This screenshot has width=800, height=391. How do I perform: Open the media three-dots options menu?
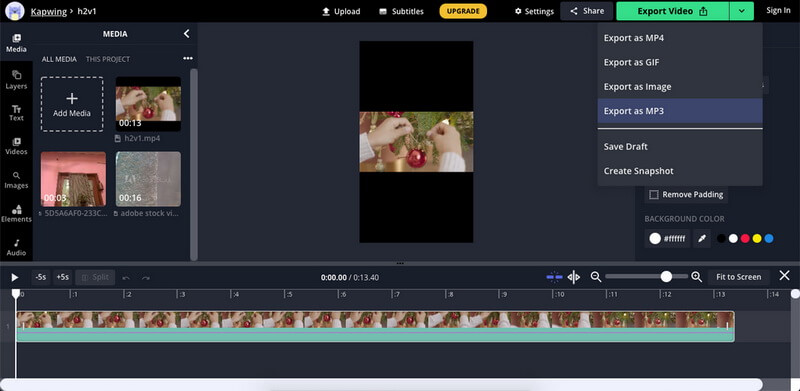tap(188, 59)
